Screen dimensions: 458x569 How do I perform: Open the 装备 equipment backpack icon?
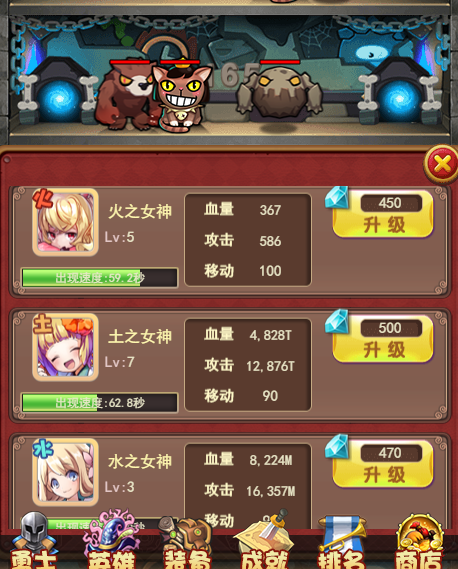[x=187, y=541]
